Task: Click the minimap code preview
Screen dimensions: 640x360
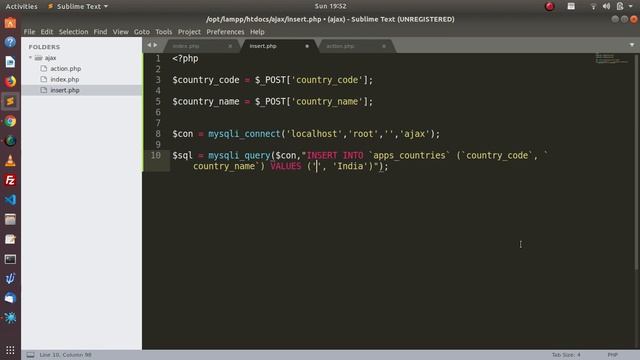Action: 611,58
